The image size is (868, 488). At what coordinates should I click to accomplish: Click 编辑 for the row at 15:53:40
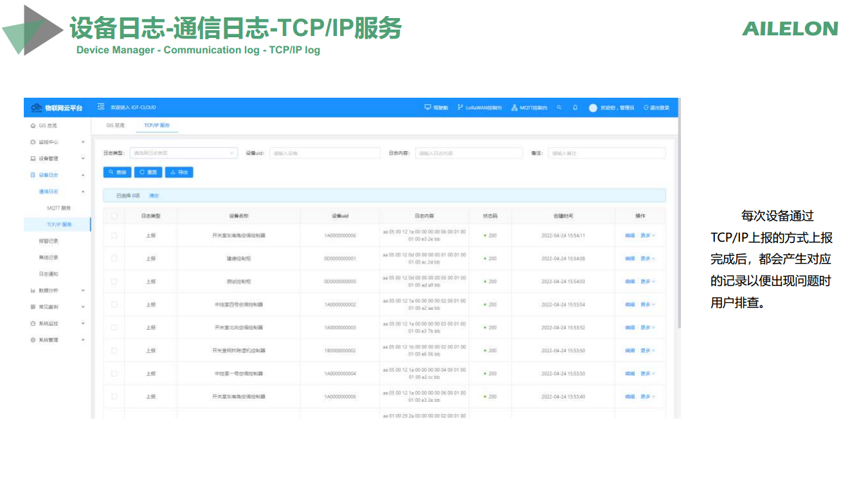[x=629, y=397]
